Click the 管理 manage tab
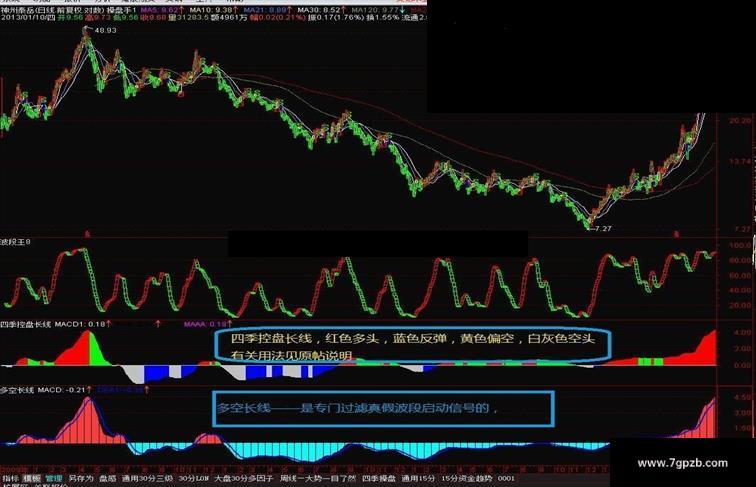 (54, 478)
